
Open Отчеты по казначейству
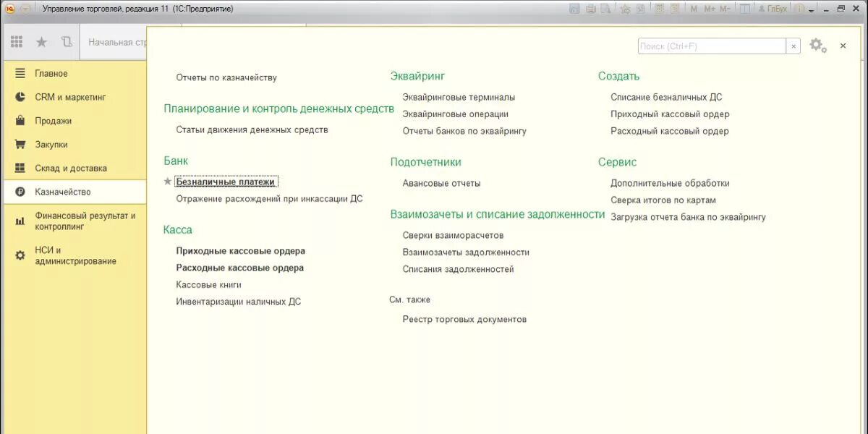pos(226,77)
